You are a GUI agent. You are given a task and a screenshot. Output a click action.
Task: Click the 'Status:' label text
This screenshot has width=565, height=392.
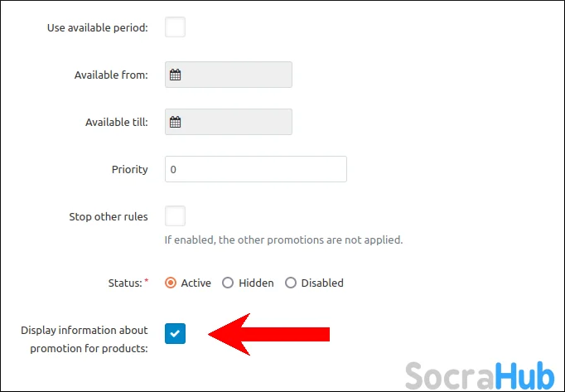pos(125,283)
